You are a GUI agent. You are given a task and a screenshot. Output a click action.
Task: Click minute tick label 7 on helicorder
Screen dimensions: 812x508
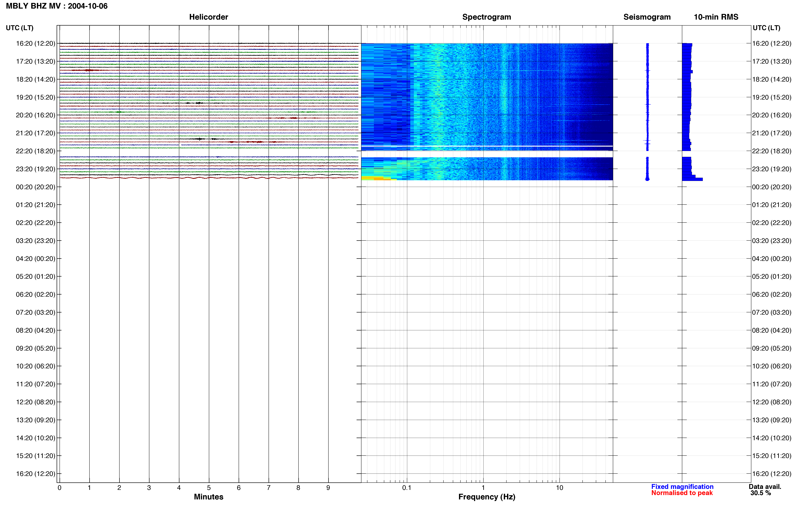tap(269, 488)
